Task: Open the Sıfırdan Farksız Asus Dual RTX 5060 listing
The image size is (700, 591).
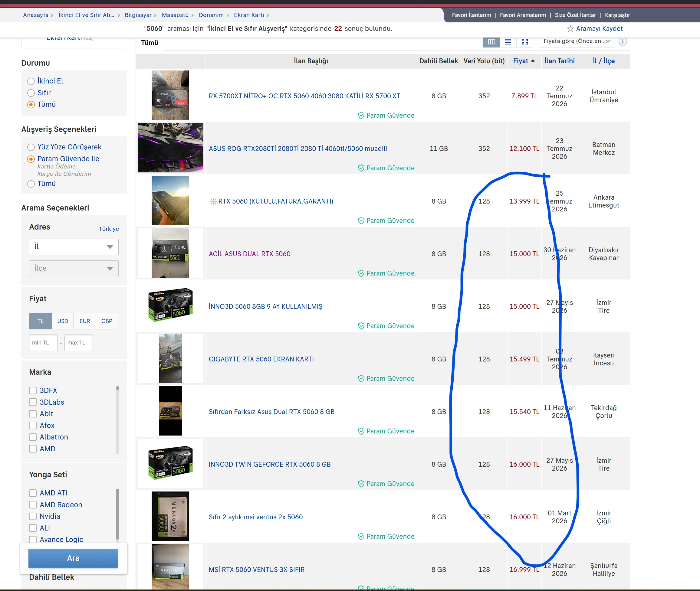Action: pos(271,412)
